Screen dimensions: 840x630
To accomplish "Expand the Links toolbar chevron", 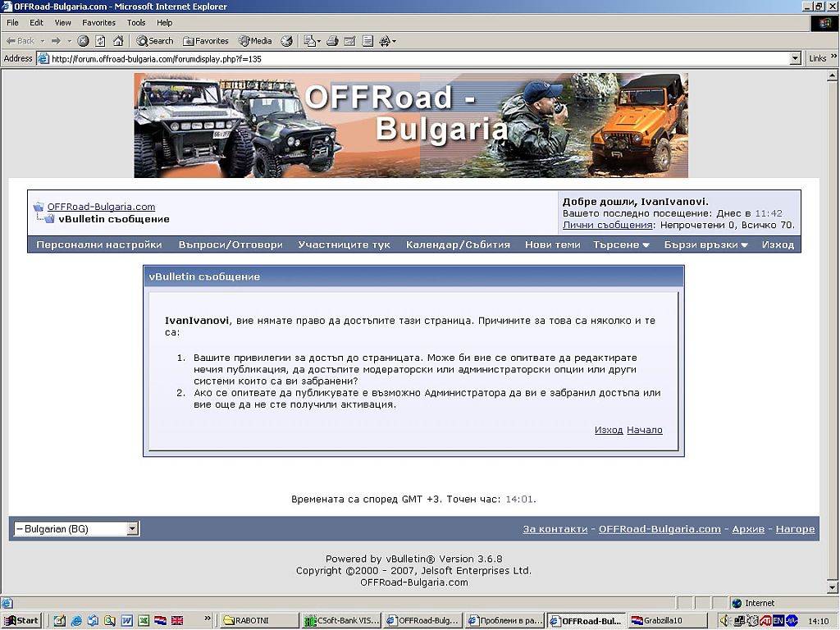I will pos(833,57).
